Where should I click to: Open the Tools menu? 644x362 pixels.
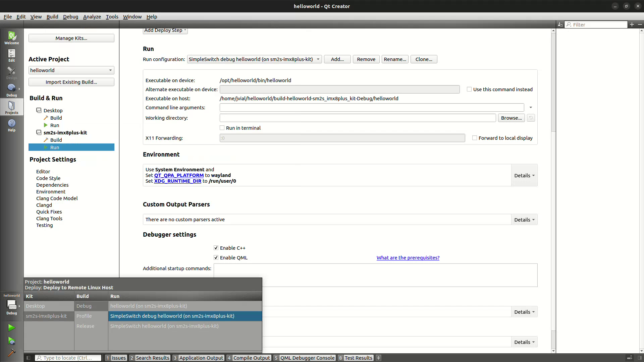(x=112, y=17)
